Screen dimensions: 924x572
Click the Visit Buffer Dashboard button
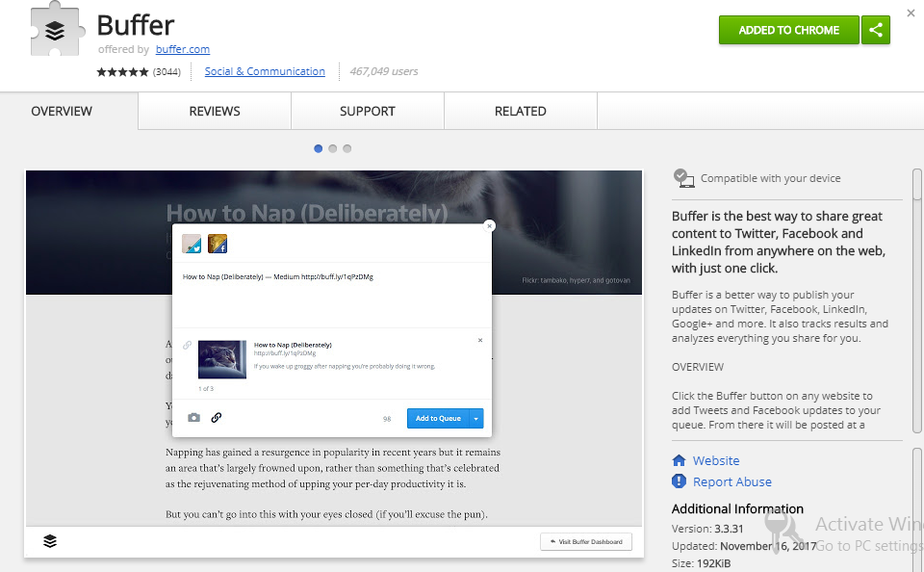point(586,542)
